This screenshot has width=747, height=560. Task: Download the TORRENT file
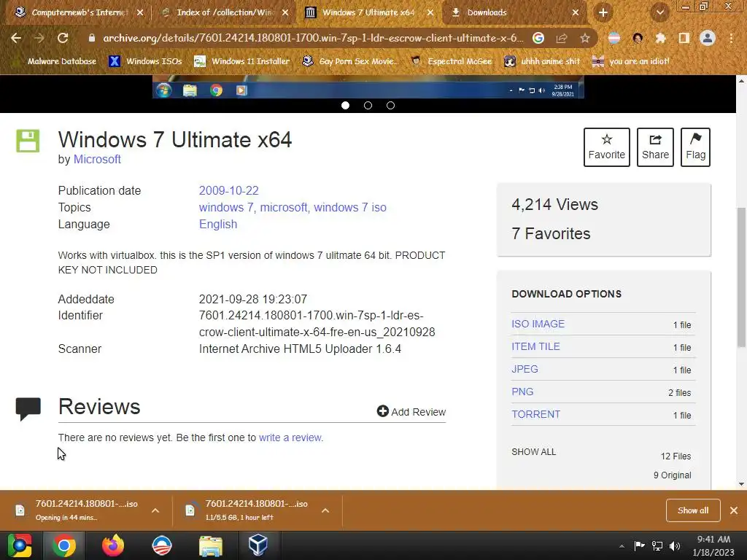(535, 414)
